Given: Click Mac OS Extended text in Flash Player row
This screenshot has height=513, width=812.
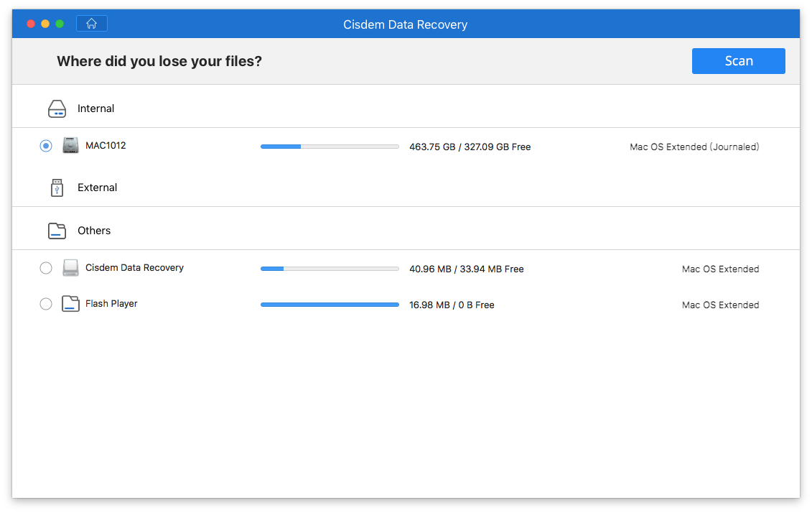Looking at the screenshot, I should pos(720,305).
